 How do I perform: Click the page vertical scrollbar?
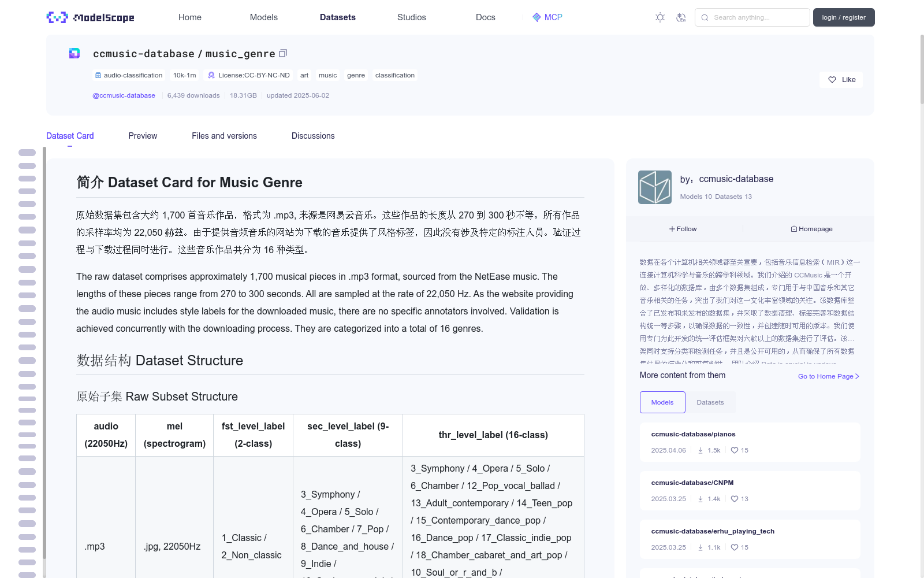tap(922, 69)
